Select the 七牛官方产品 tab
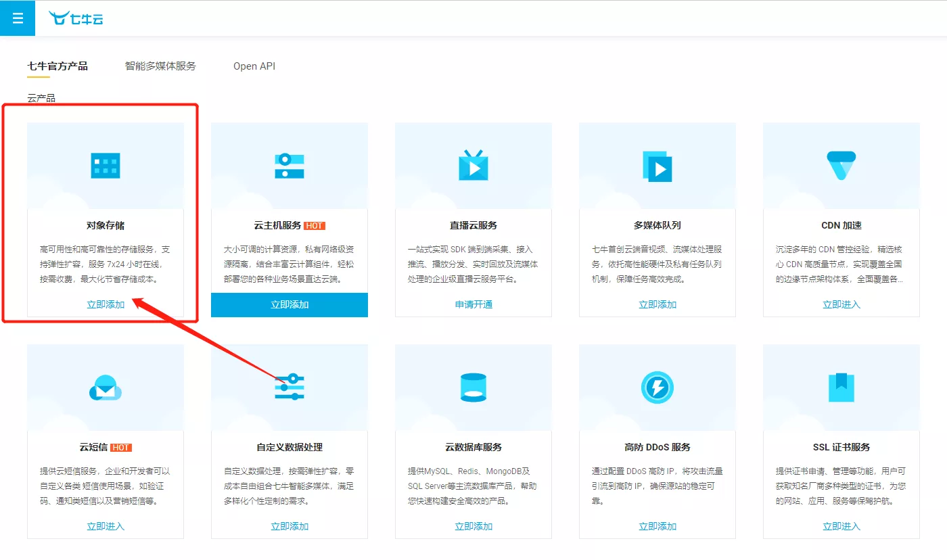 pos(57,66)
